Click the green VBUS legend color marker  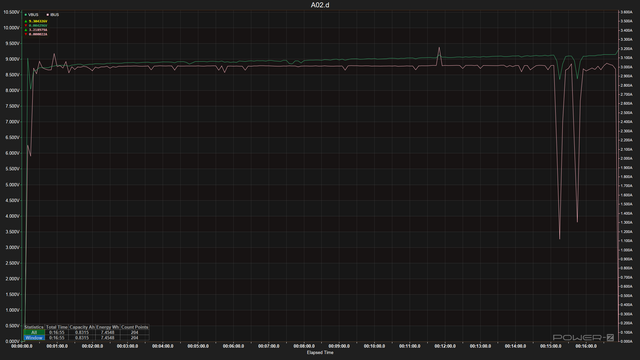[x=26, y=15]
